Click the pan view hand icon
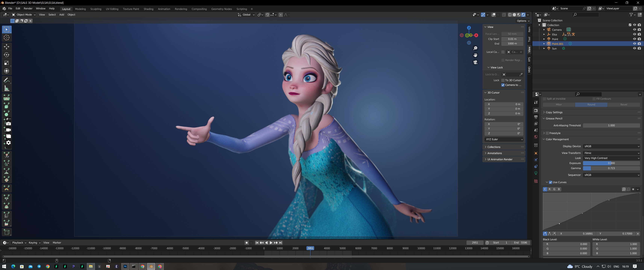Screen dimensions: 644x270 point(475,55)
